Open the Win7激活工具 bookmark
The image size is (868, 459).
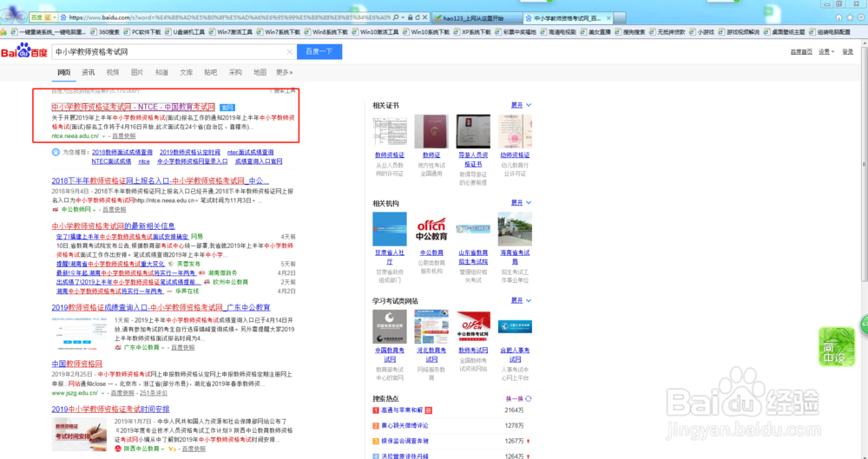click(x=230, y=32)
